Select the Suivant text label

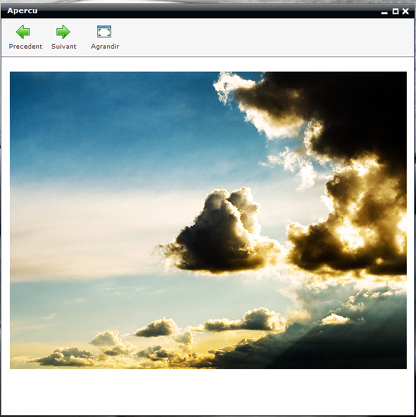64,46
